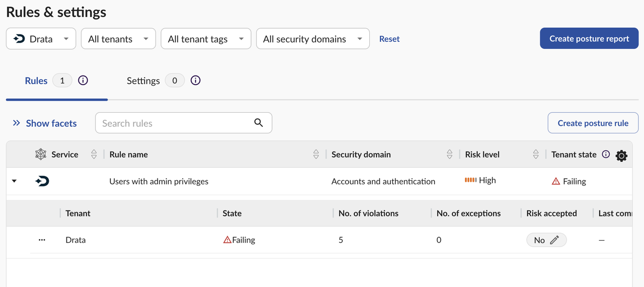Select the Rules tab
This screenshot has height=287, width=644.
(x=36, y=81)
